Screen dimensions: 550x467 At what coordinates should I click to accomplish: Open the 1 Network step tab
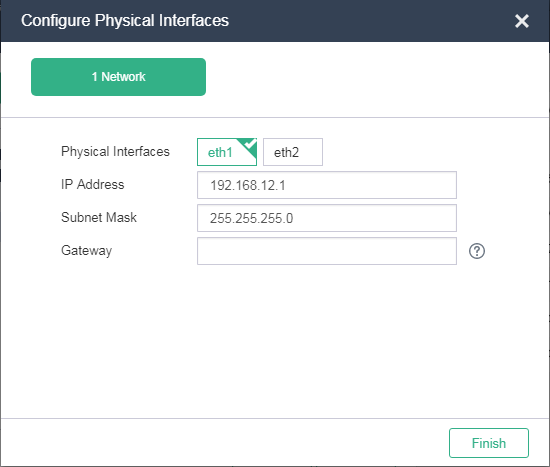tap(118, 77)
